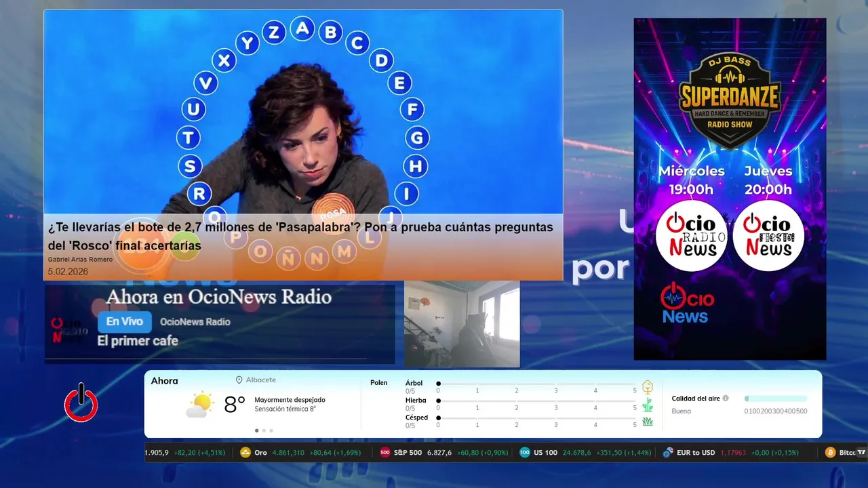Click Sensación térmica 8° text
Viewport: 868px width, 488px height.
pyautogui.click(x=285, y=409)
